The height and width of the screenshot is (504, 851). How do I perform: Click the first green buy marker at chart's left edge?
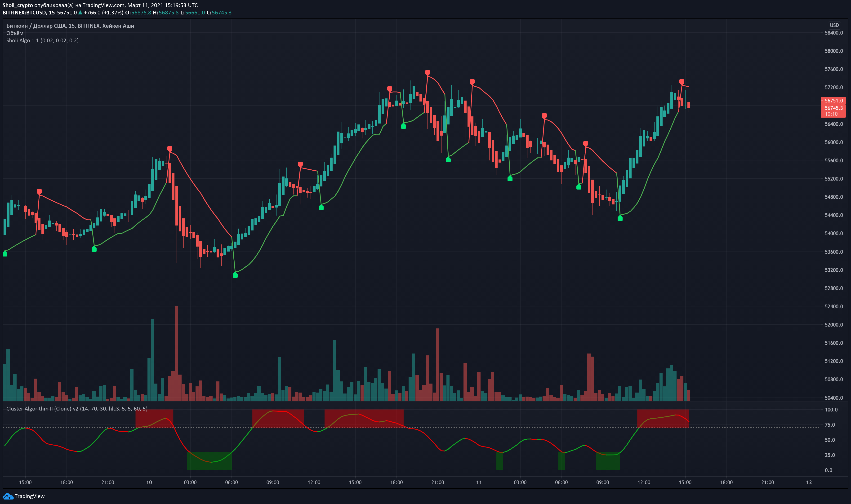pyautogui.click(x=5, y=253)
